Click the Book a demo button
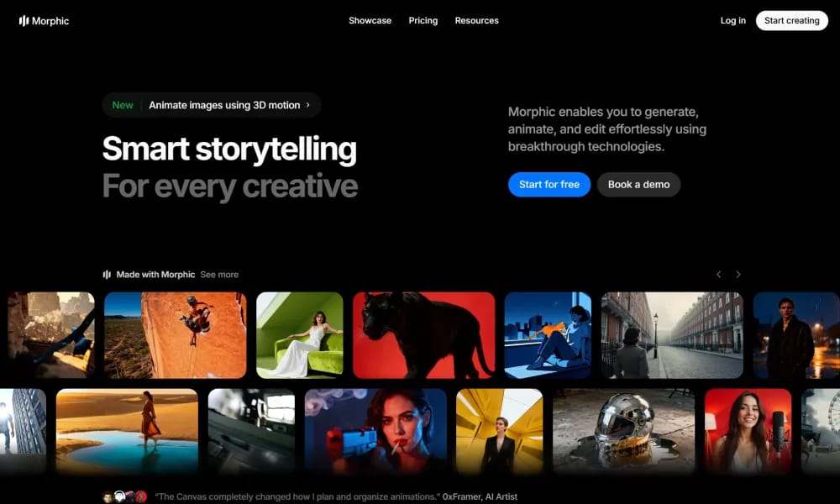The image size is (840, 504). 638,184
